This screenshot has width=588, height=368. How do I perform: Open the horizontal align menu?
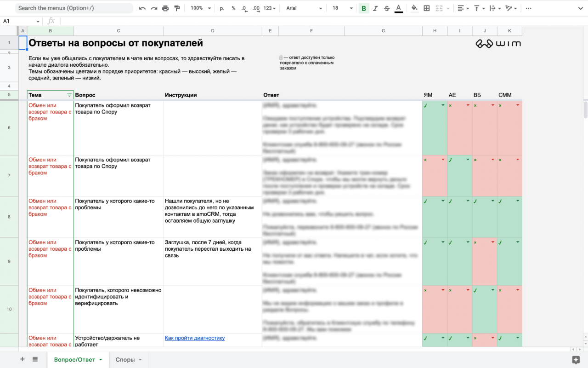point(464,8)
